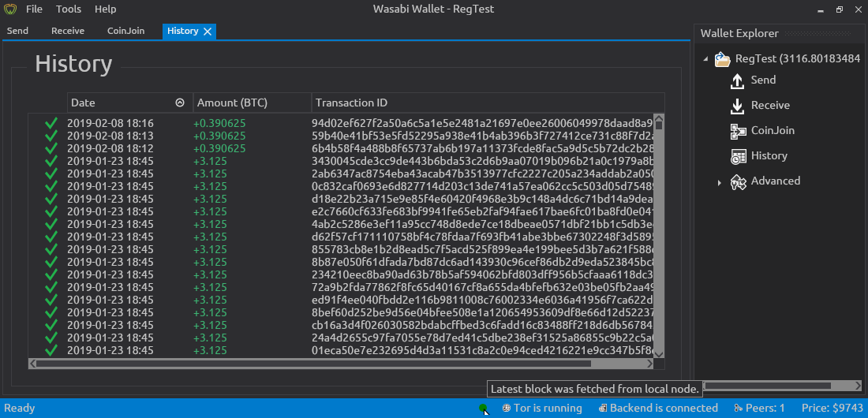Switch to the Receive tab

click(x=68, y=31)
